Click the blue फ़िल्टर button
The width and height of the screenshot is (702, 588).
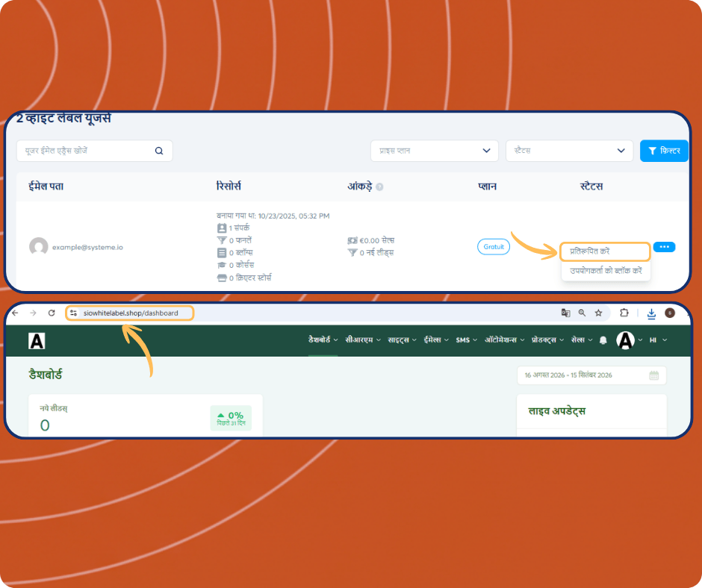664,151
